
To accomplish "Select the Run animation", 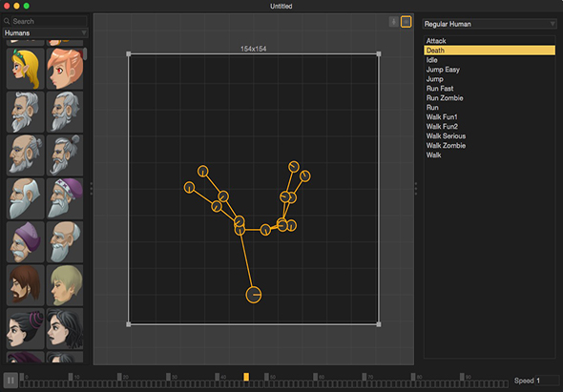I will pyautogui.click(x=490, y=108).
